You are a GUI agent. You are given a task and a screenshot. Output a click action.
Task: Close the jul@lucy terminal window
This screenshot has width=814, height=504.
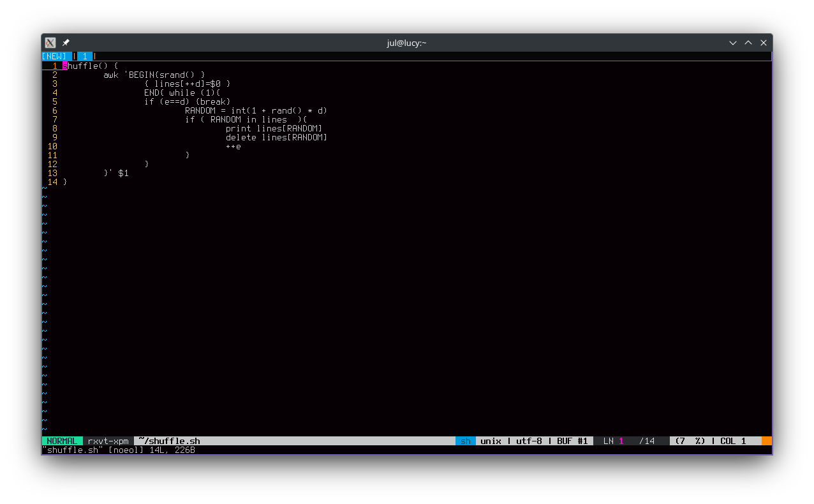tap(764, 43)
